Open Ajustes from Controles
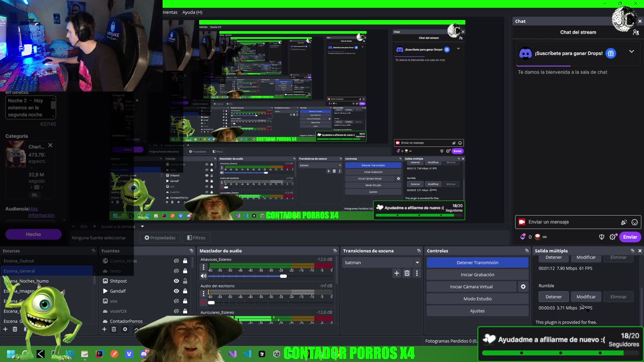The width and height of the screenshot is (644, 362). [477, 311]
